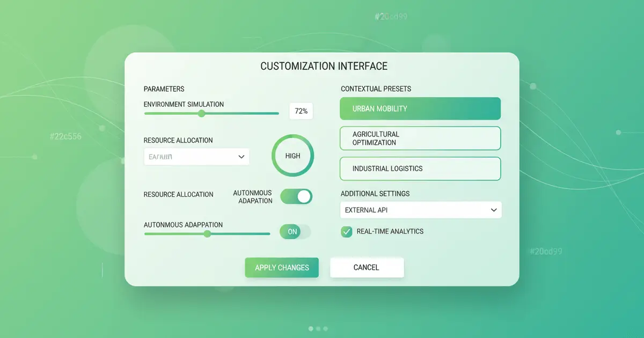The height and width of the screenshot is (338, 644).
Task: Turn off the ON switch beside Autonomous Adaptation slider
Action: coord(294,231)
